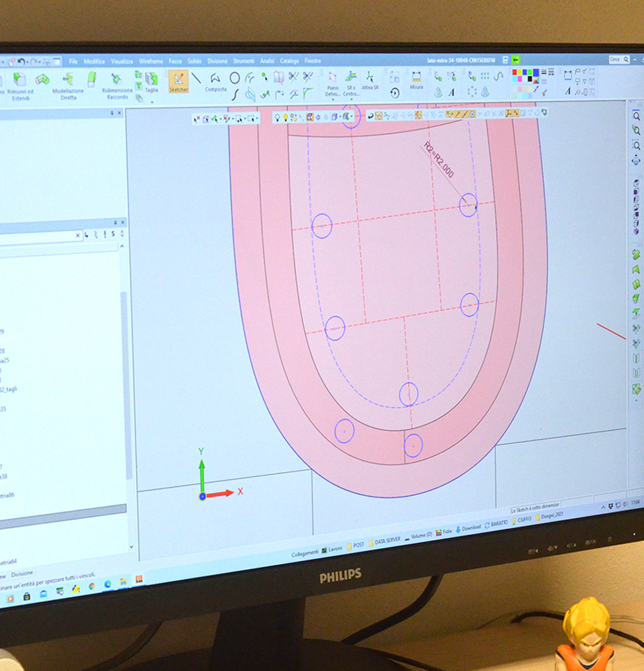Open the Solido menu
Viewport: 644px width, 671px height.
tap(195, 61)
